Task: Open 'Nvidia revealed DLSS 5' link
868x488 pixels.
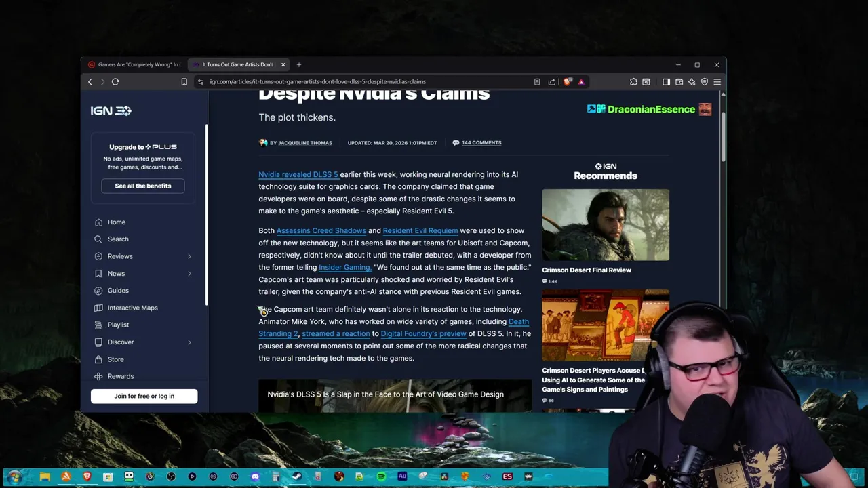Action: tap(298, 175)
